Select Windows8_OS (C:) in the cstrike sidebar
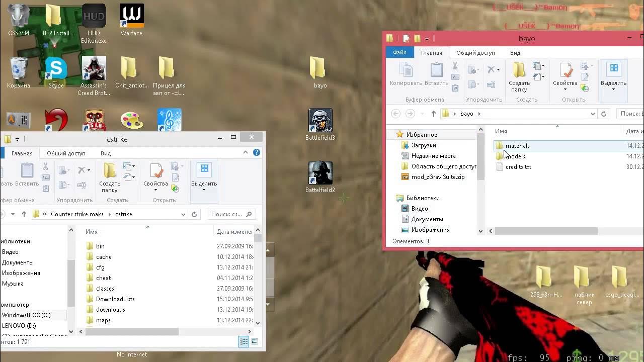 pos(26,315)
